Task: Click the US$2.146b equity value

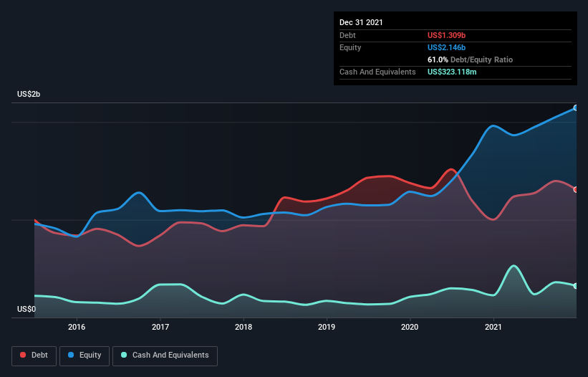Action: [x=446, y=47]
